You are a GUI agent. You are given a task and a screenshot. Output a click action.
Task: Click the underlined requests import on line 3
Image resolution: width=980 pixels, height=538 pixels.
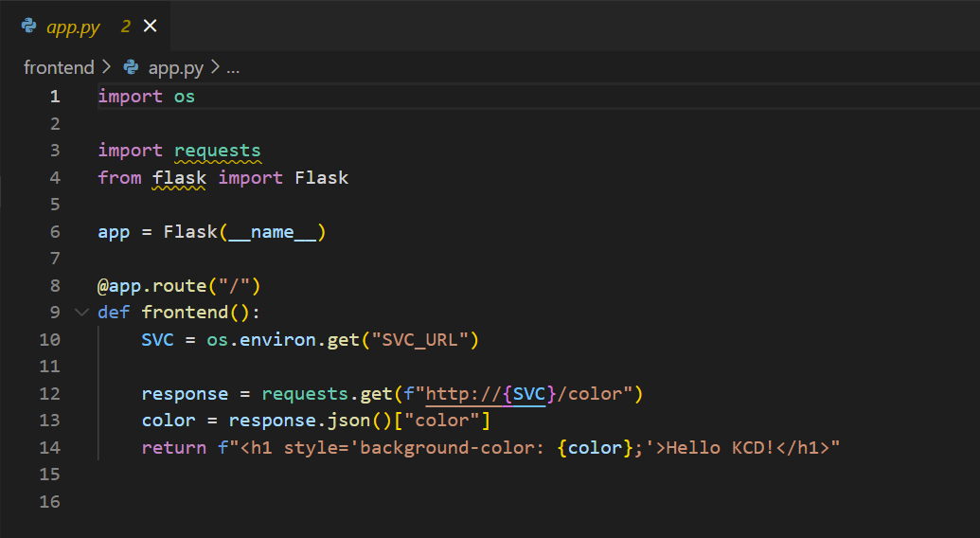coord(217,151)
